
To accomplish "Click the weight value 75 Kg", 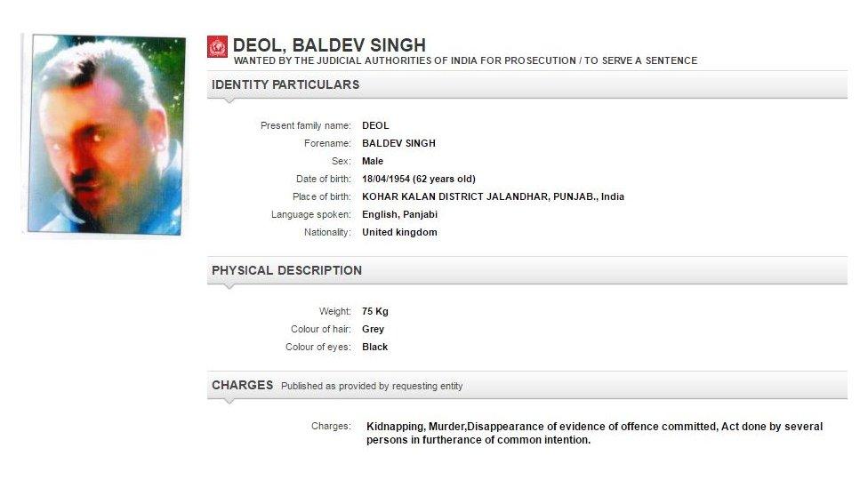I will tap(375, 311).
